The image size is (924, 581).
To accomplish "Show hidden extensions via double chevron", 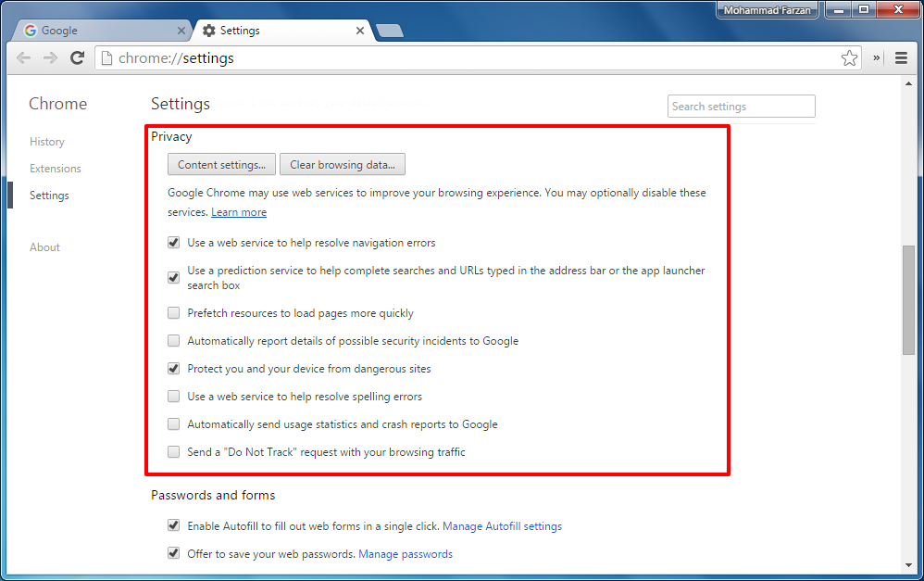I will [876, 57].
